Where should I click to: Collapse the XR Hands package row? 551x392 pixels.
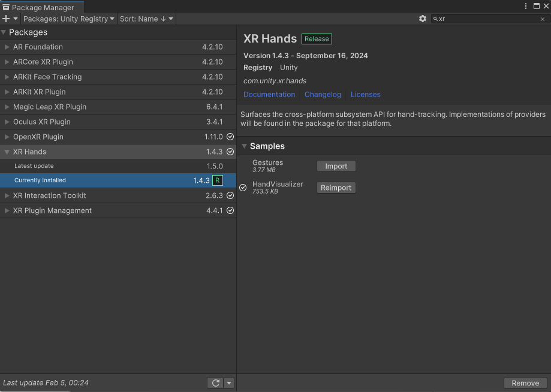click(7, 152)
